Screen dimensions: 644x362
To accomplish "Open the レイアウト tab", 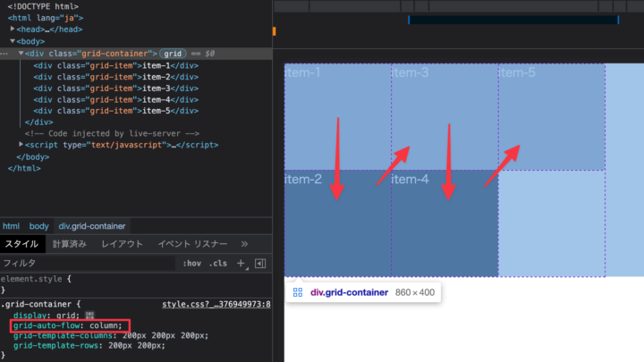I will coord(122,244).
